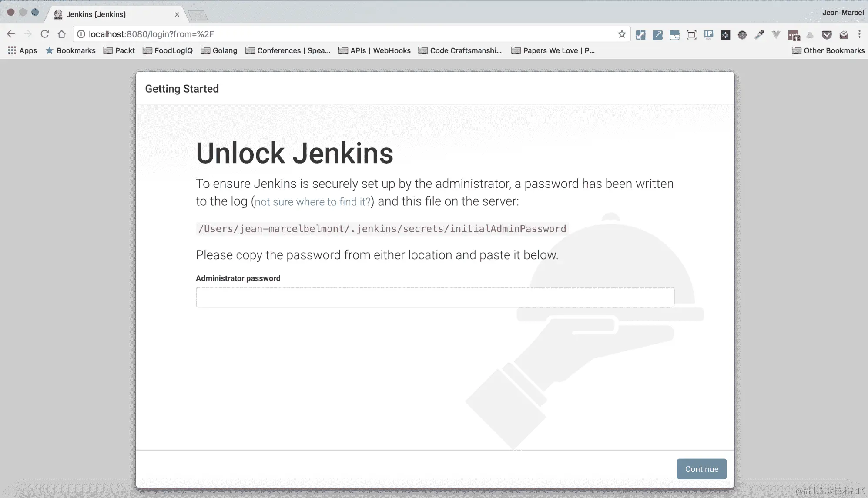The image size is (868, 498).
Task: Reload the Jenkins page
Action: point(44,34)
